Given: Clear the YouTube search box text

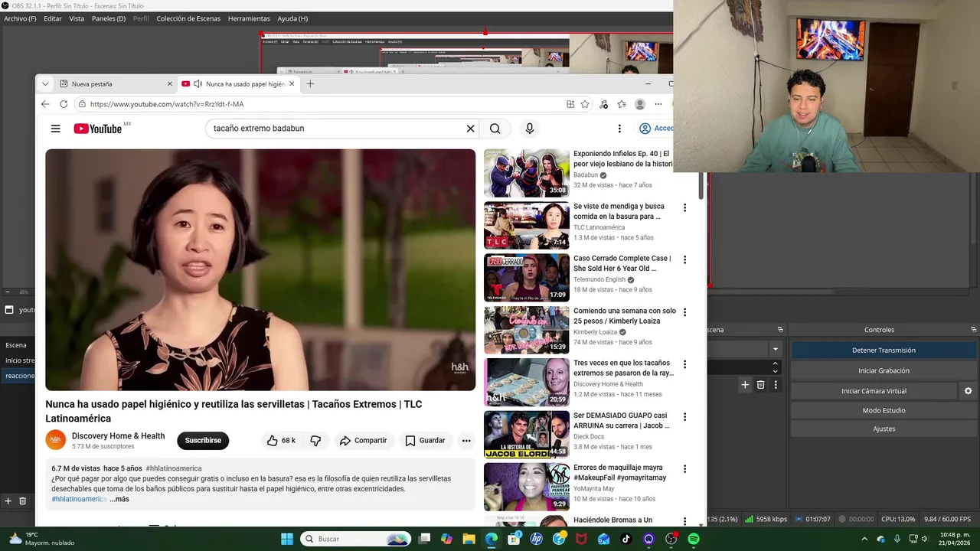Looking at the screenshot, I should [x=470, y=129].
